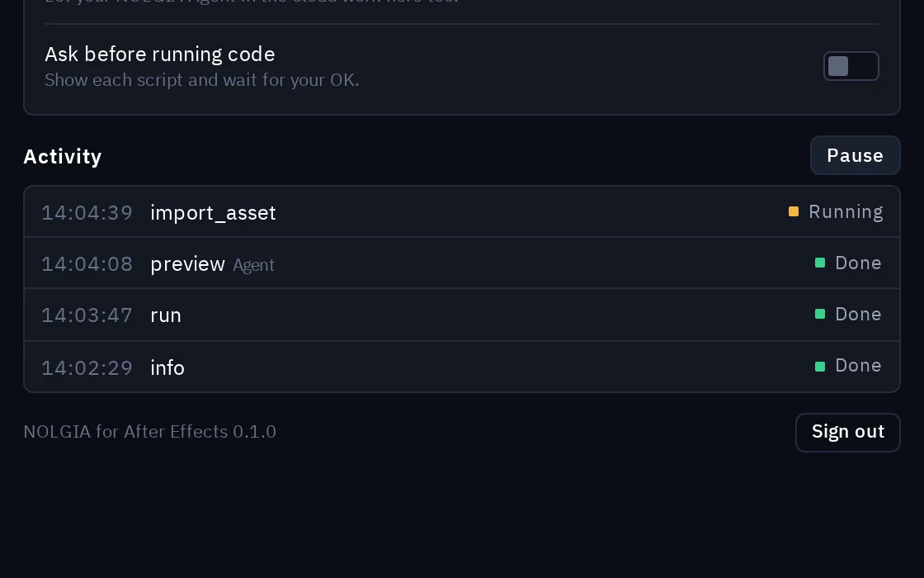Click the orange Running status indicator
Viewport: 924px width, 578px height.
(x=794, y=211)
